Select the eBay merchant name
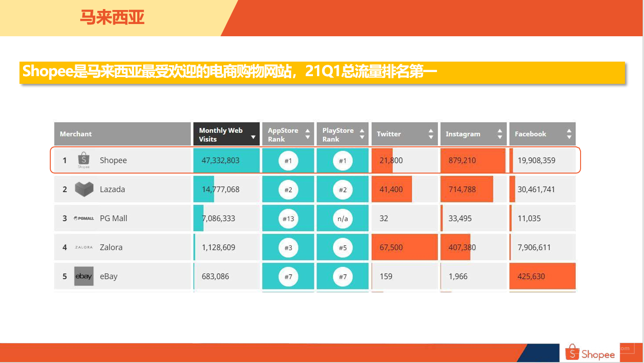The width and height of the screenshot is (644, 363). (109, 276)
